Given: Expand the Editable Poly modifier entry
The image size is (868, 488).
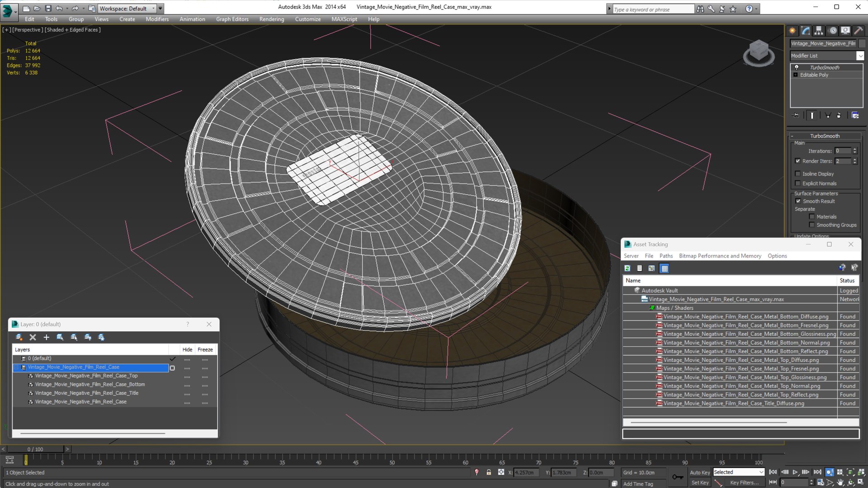Looking at the screenshot, I should tap(795, 75).
